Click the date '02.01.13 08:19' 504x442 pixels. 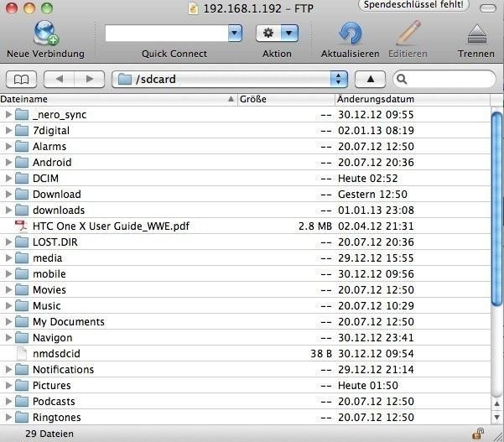[376, 130]
